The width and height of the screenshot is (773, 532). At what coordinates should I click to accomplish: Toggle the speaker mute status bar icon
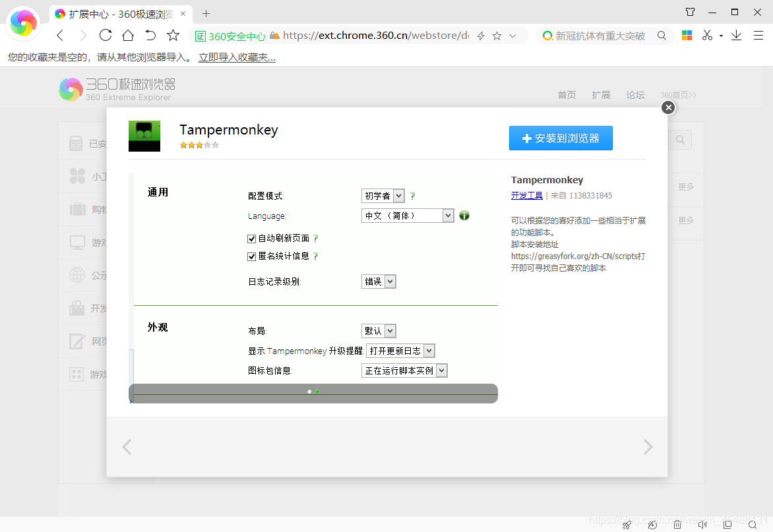coord(702,525)
